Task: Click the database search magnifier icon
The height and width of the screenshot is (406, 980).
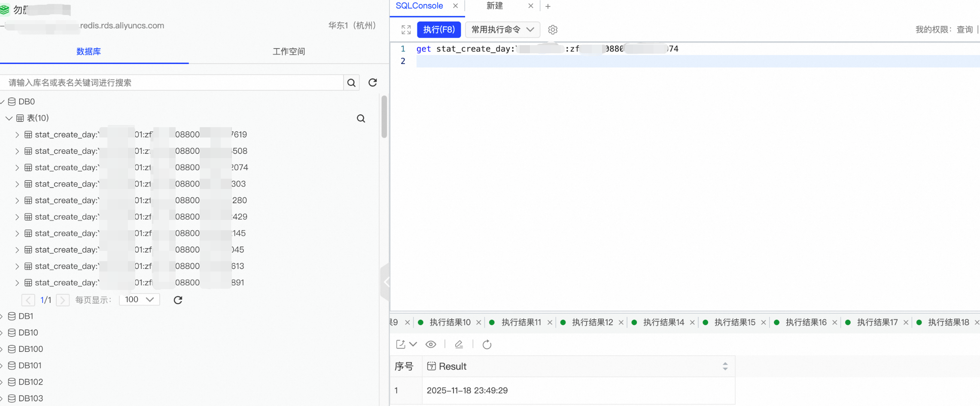Action: click(x=351, y=82)
